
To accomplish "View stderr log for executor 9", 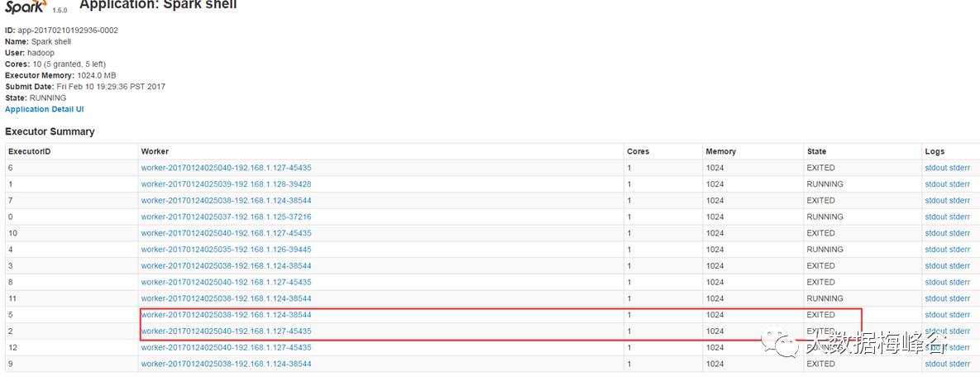I will pos(959,364).
